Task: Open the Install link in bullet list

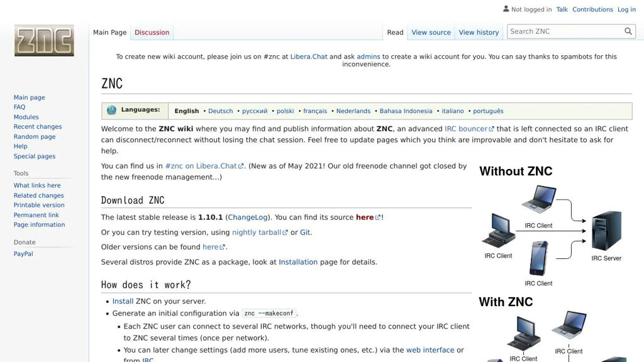Action: coord(123,301)
